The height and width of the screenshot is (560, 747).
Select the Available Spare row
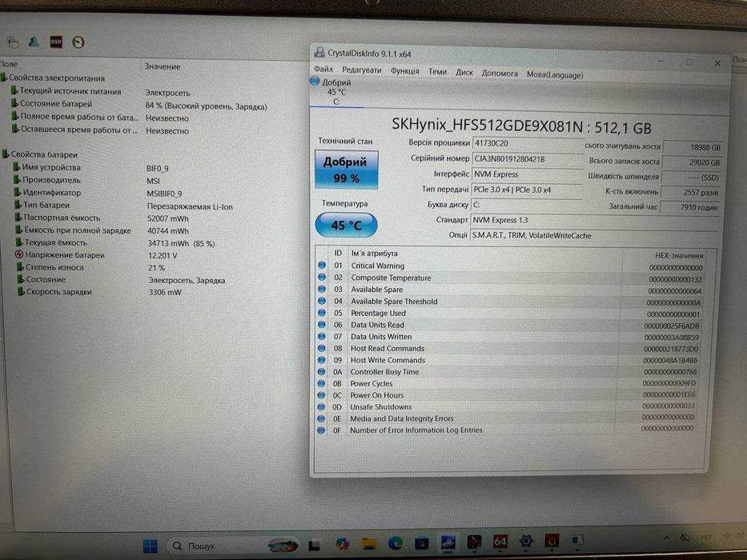point(511,290)
